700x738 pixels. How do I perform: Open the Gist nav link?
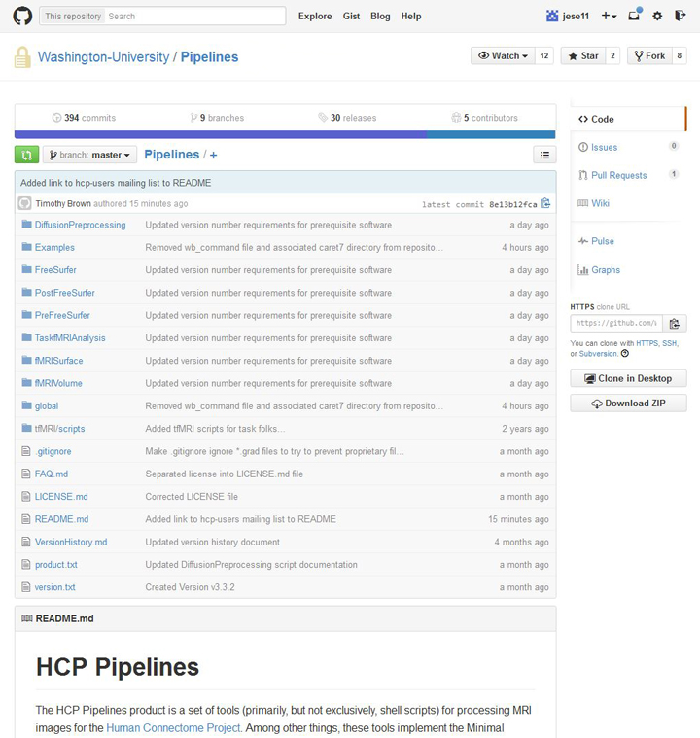(351, 16)
